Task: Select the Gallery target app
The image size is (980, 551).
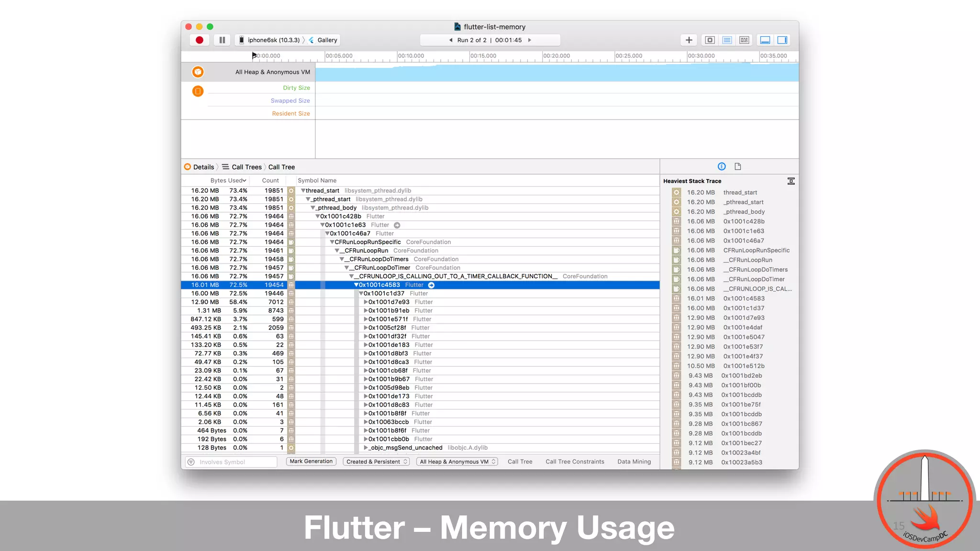Action: pyautogui.click(x=323, y=40)
